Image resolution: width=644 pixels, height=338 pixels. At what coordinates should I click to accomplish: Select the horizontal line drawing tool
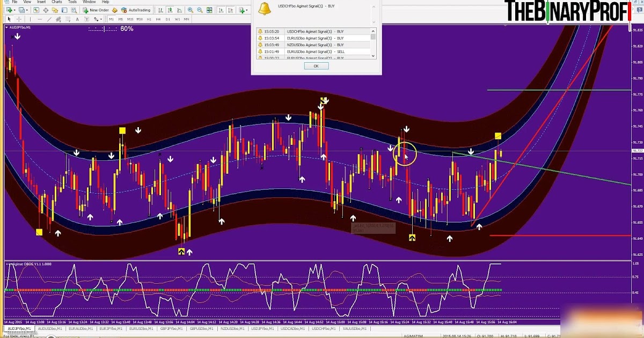(x=40, y=19)
